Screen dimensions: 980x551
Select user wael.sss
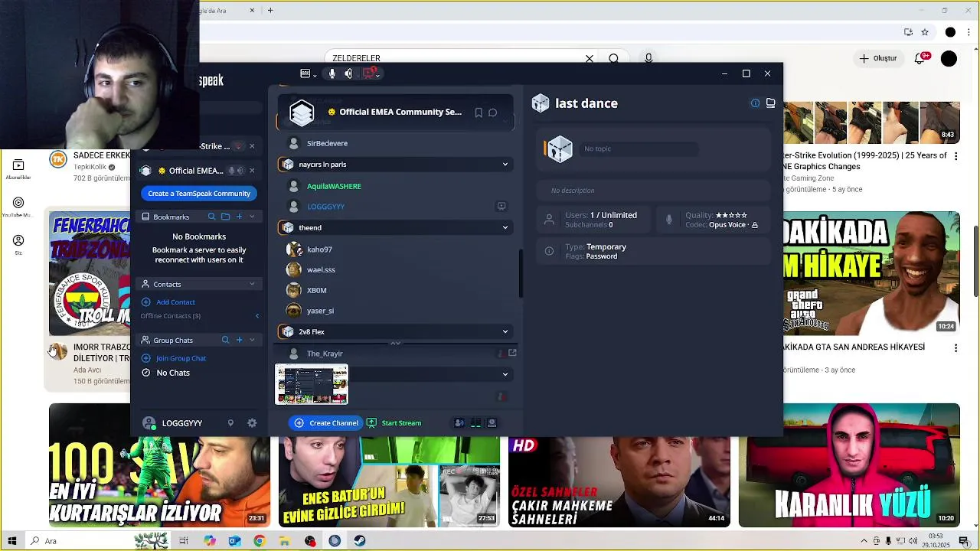tap(321, 269)
